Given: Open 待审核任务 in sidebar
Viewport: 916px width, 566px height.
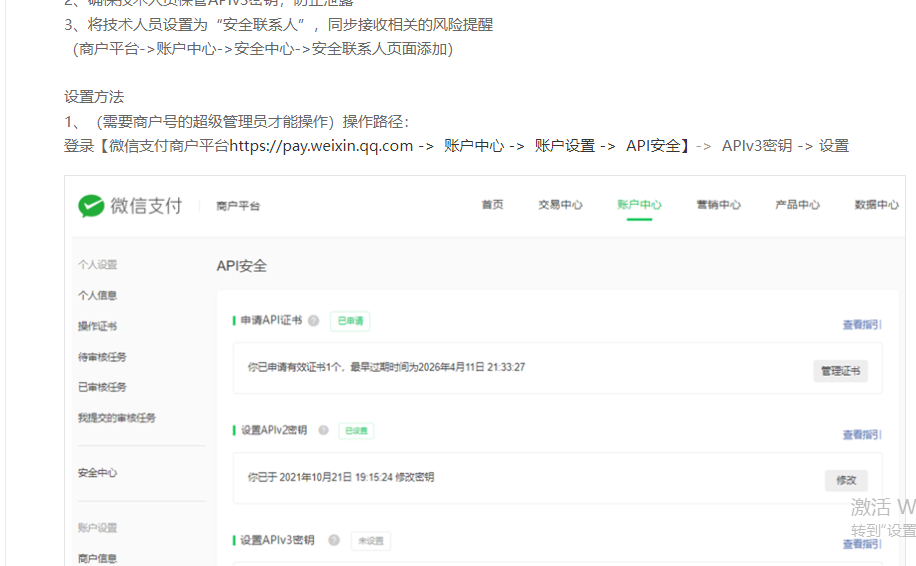Looking at the screenshot, I should (102, 357).
